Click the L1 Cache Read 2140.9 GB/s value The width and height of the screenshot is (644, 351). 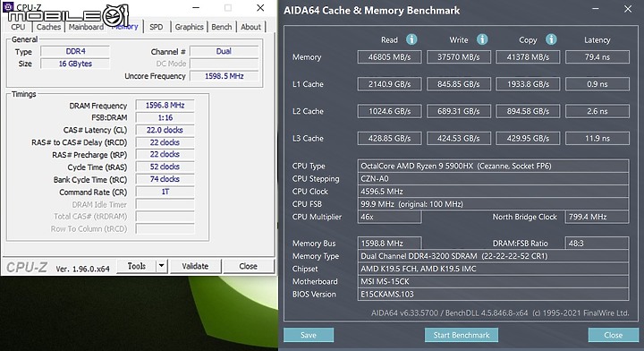[x=389, y=84]
